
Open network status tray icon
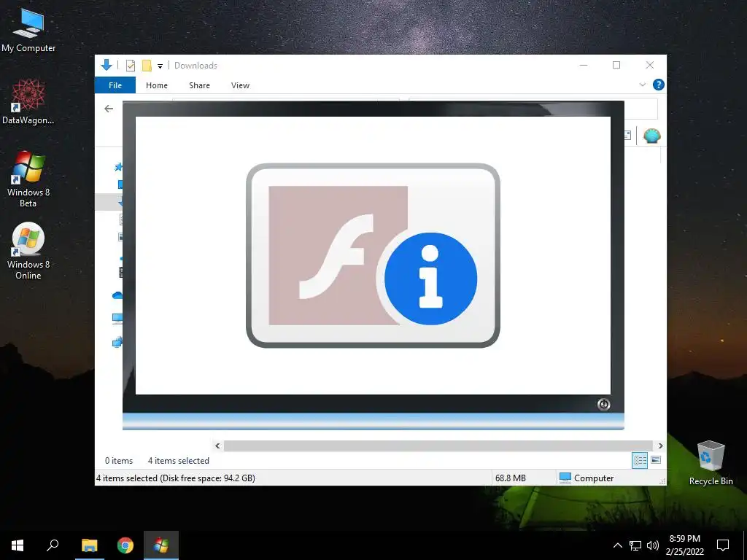pyautogui.click(x=635, y=545)
